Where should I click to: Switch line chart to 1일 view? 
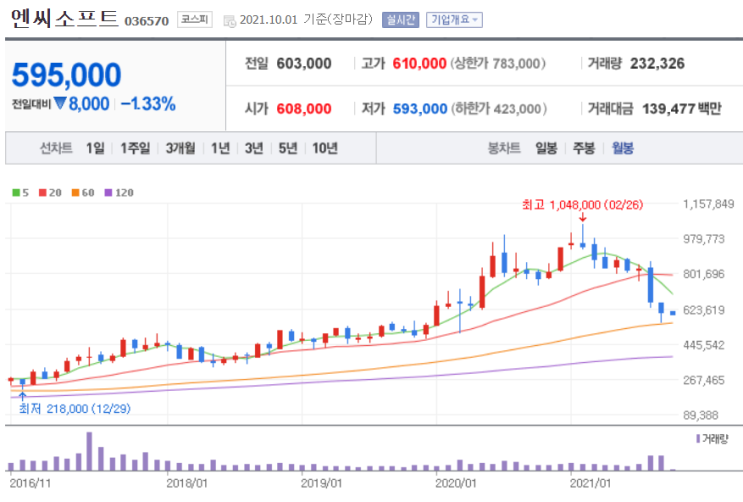tap(95, 148)
